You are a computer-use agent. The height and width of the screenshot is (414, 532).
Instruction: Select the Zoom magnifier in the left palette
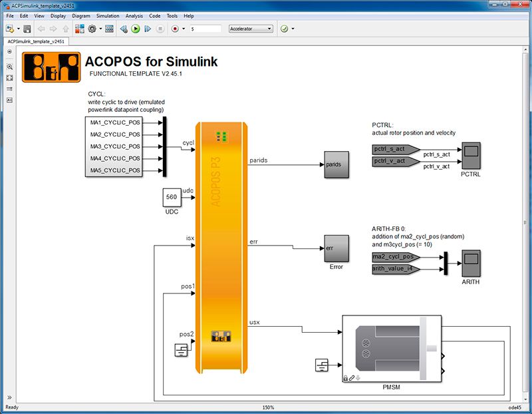tap(9, 67)
